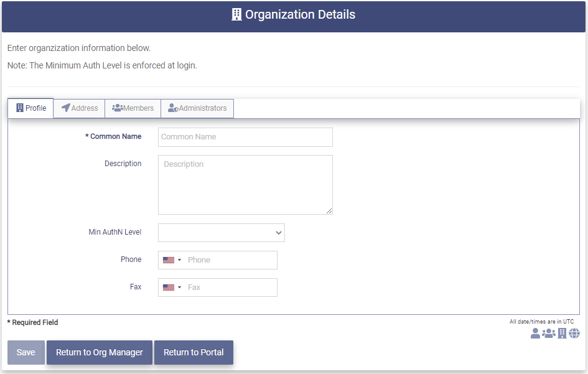Click Return to Portal button
This screenshot has width=588, height=374.
(194, 352)
